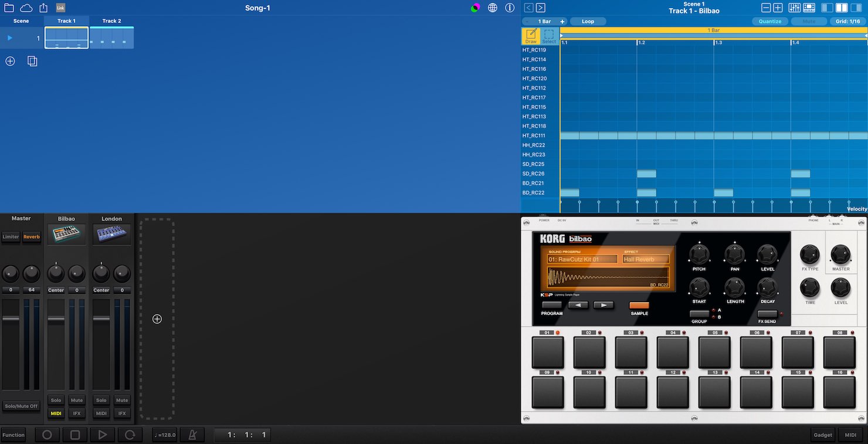Mute the London track
868x444 pixels.
pyautogui.click(x=122, y=400)
